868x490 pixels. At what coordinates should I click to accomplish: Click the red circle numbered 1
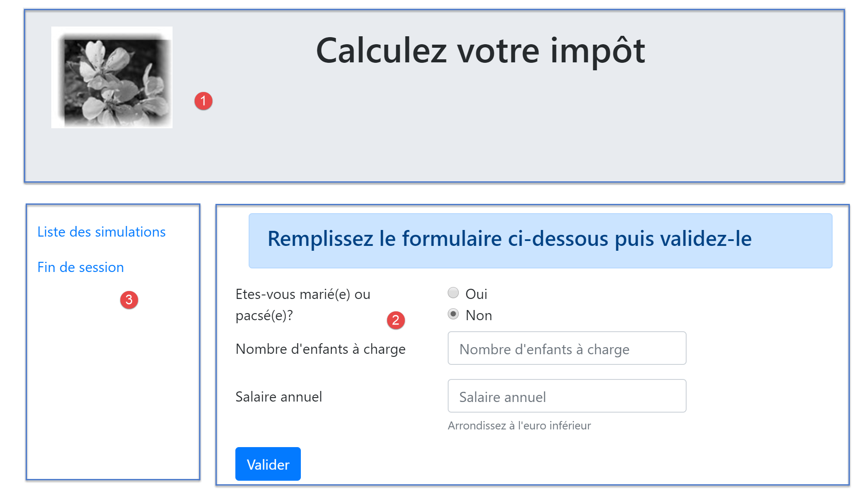(204, 101)
